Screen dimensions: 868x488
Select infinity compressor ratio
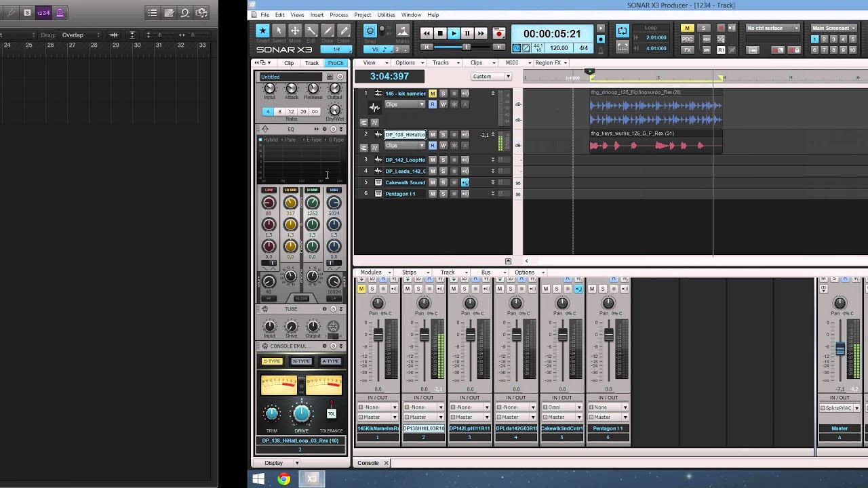[x=315, y=111]
